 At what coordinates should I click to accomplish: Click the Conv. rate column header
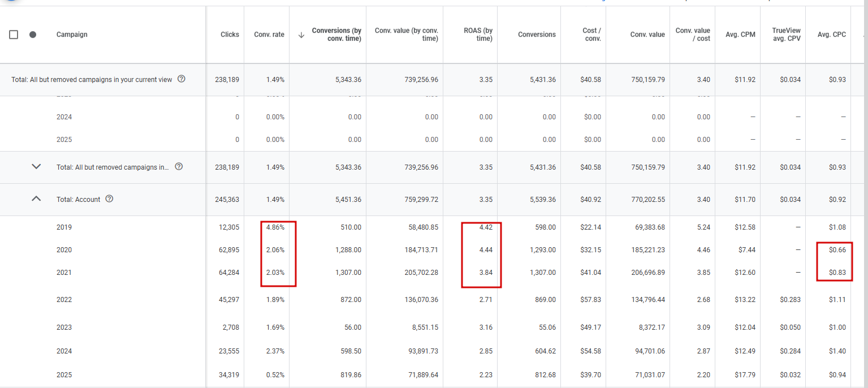point(269,35)
